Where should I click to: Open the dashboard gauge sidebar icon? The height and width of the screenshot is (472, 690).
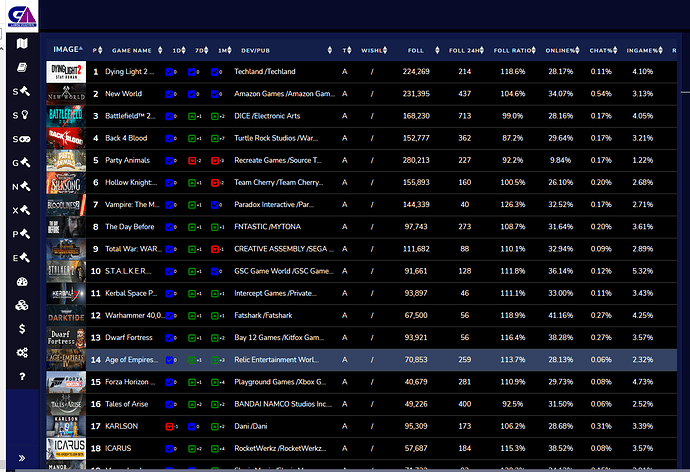click(x=22, y=282)
